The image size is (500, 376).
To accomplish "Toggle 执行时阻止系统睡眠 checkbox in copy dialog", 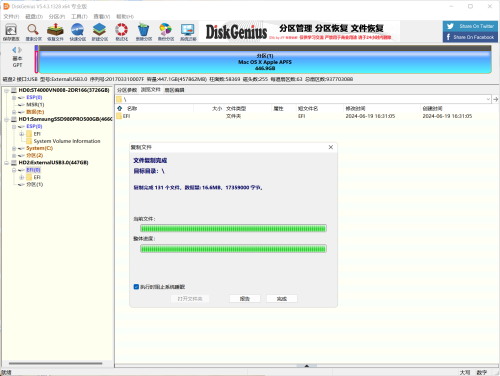I will (x=136, y=287).
